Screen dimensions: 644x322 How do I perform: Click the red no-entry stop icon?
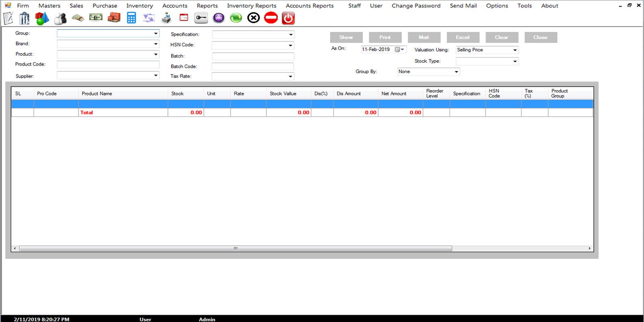point(271,18)
